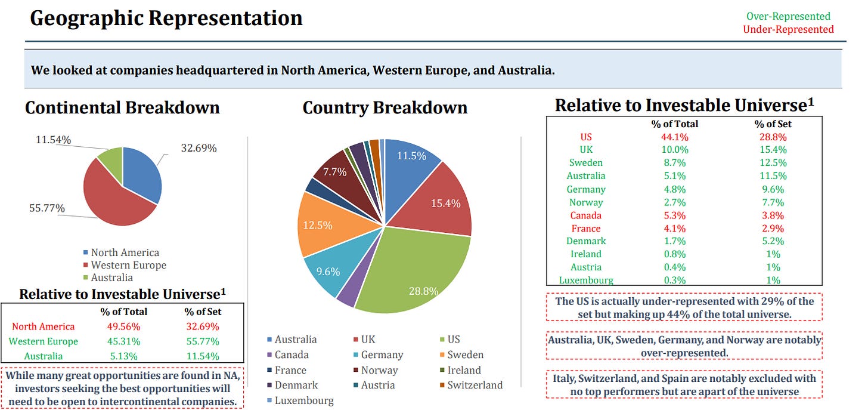Click the Switzerland legend entry
Viewport: 868px width, 410px height.
(x=472, y=386)
